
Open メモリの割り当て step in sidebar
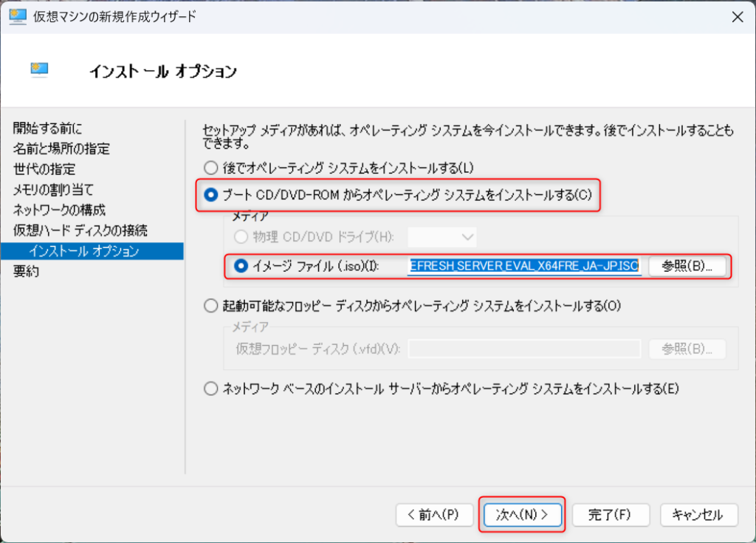[x=53, y=190]
